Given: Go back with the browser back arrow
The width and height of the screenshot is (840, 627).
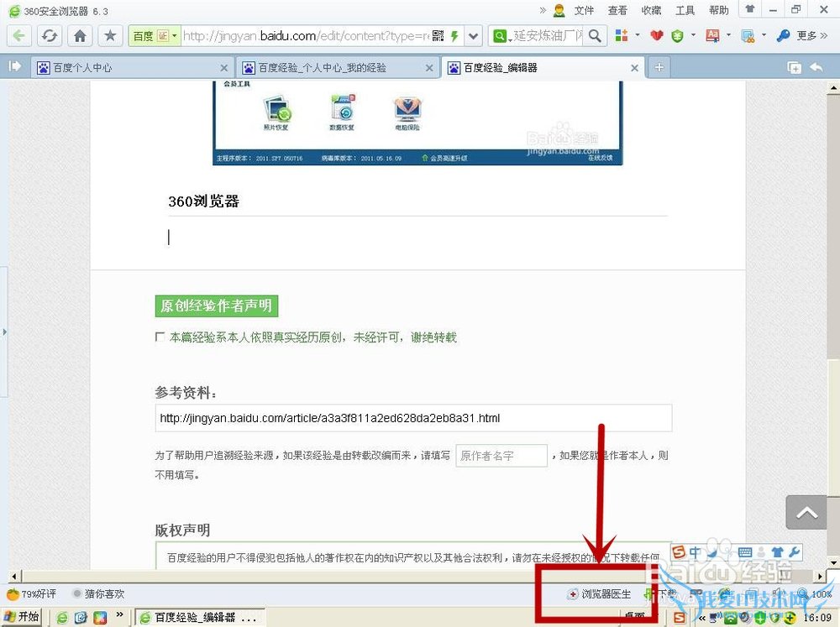Looking at the screenshot, I should coord(19,36).
